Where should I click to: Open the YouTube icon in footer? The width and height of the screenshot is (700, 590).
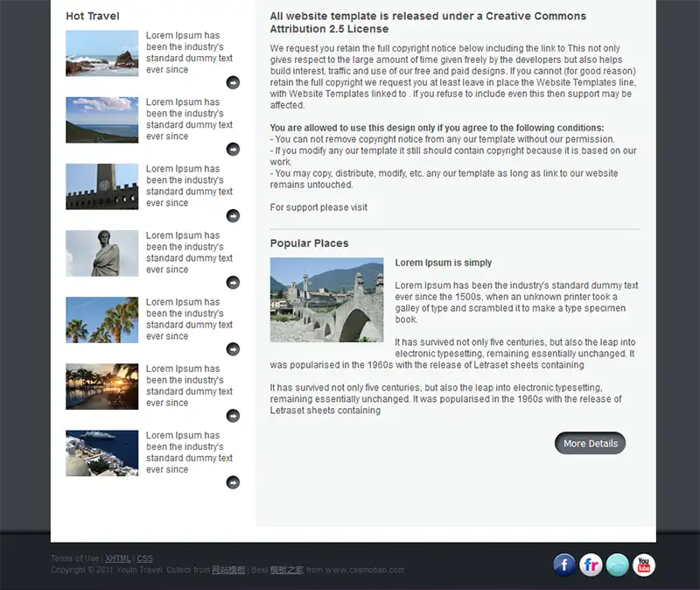(644, 565)
